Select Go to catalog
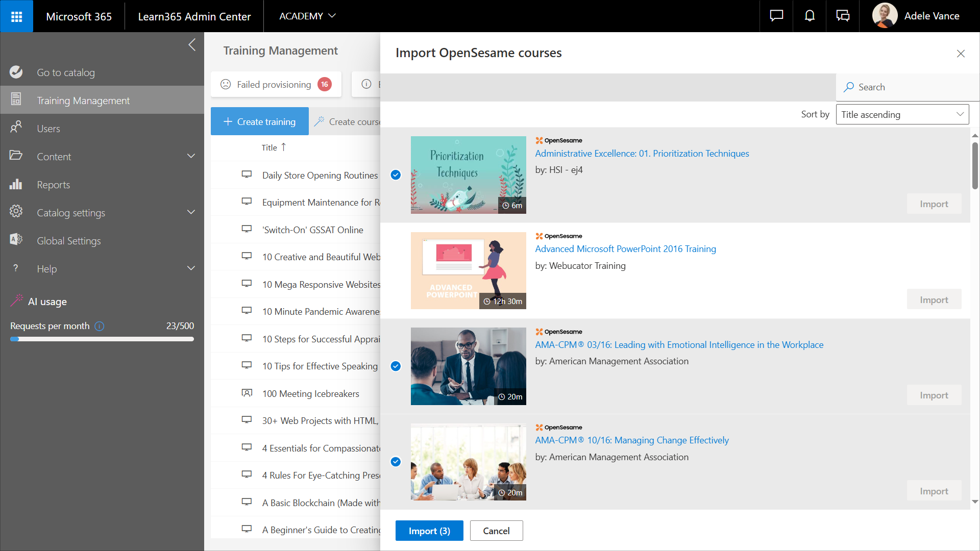This screenshot has height=551, width=980. [102, 72]
